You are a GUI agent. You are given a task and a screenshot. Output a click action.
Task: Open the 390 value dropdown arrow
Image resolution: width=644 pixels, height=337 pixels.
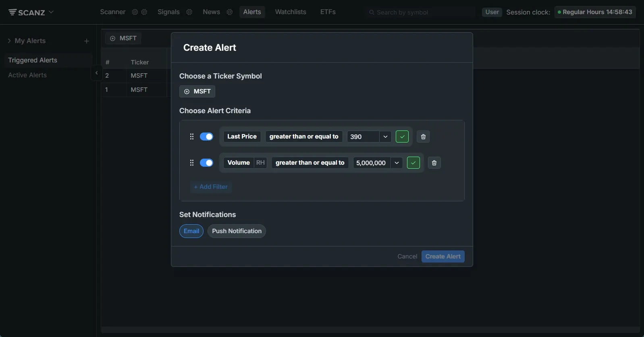pyautogui.click(x=385, y=136)
